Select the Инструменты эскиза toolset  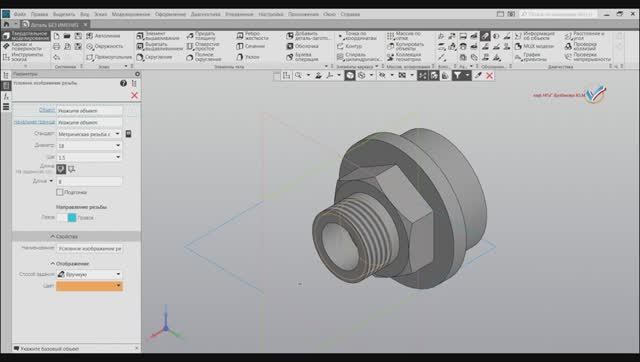click(23, 57)
